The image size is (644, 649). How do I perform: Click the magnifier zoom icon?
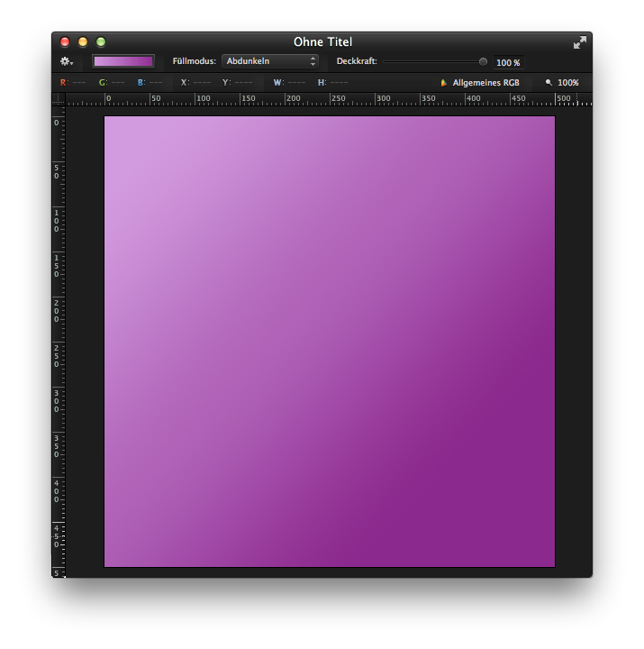click(x=549, y=83)
